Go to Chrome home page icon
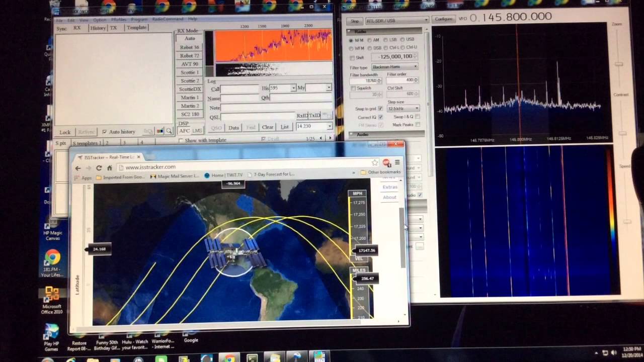The height and width of the screenshot is (362, 644). [x=109, y=168]
